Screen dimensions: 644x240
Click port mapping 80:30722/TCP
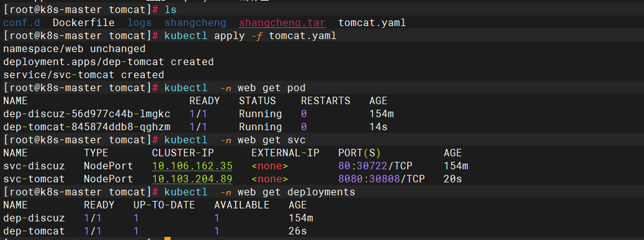click(x=375, y=166)
